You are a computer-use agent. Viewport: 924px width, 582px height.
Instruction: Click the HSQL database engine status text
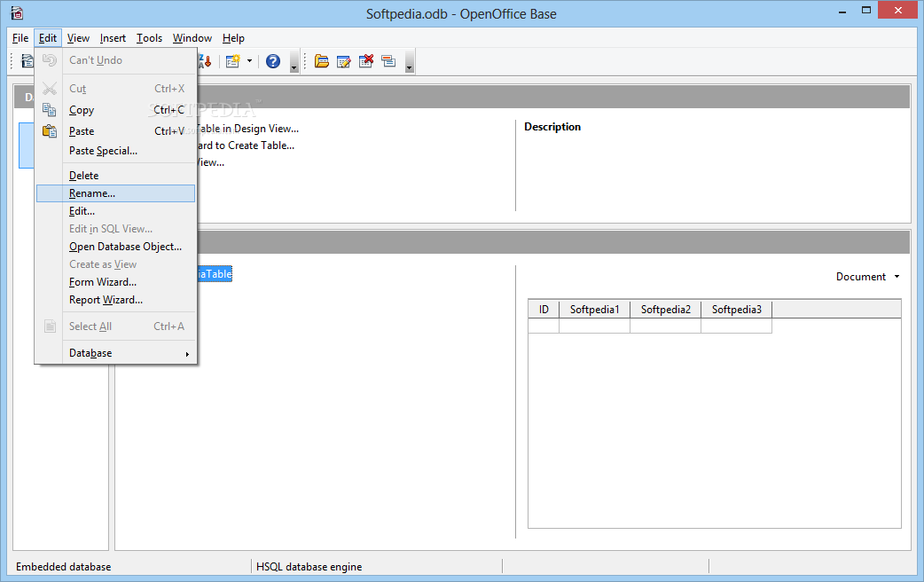click(309, 567)
